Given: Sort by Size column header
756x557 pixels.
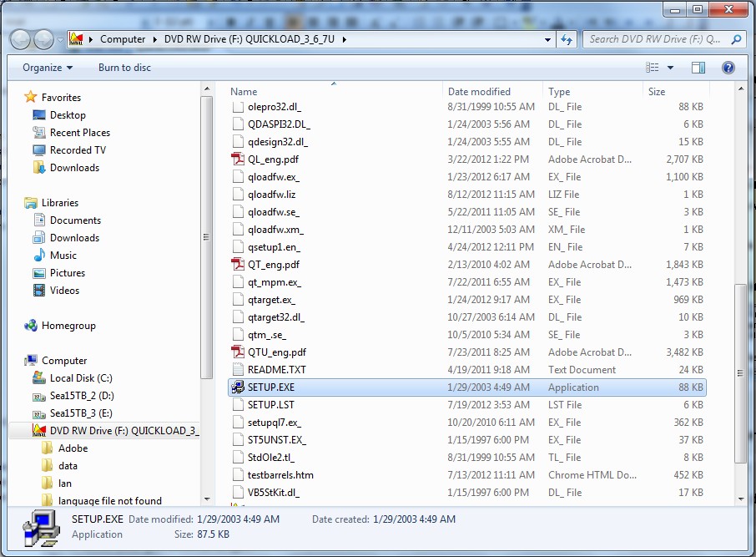Looking at the screenshot, I should [x=656, y=92].
